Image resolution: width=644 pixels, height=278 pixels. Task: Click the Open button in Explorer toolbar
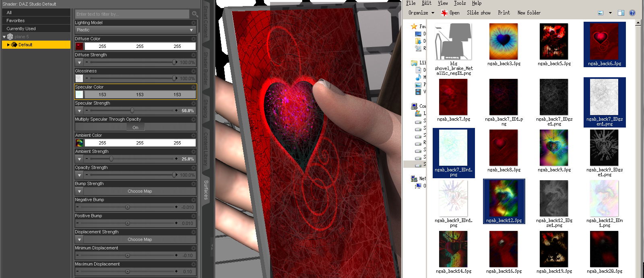click(x=450, y=13)
